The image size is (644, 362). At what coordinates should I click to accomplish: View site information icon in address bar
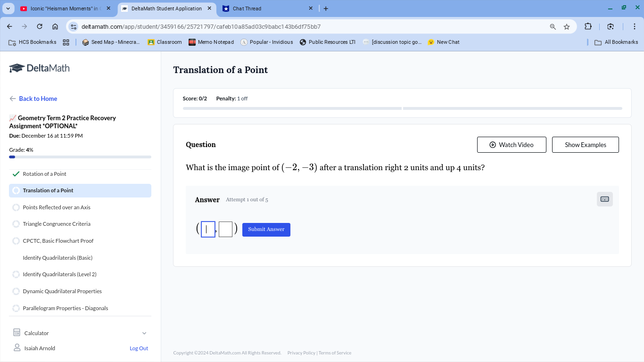(74, 26)
